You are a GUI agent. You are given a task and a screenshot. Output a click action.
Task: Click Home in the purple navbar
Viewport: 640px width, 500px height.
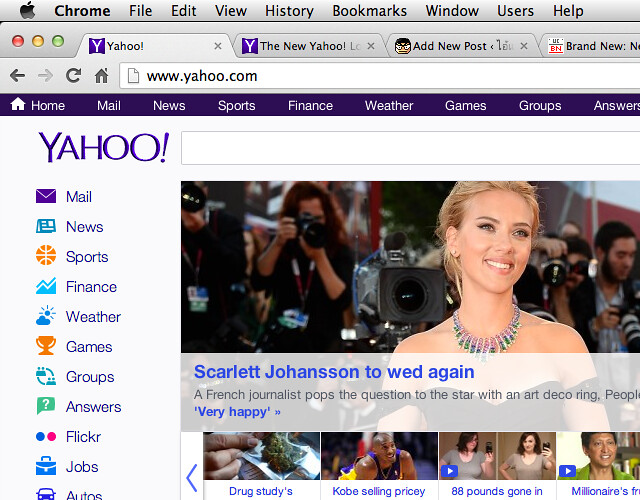pyautogui.click(x=48, y=106)
